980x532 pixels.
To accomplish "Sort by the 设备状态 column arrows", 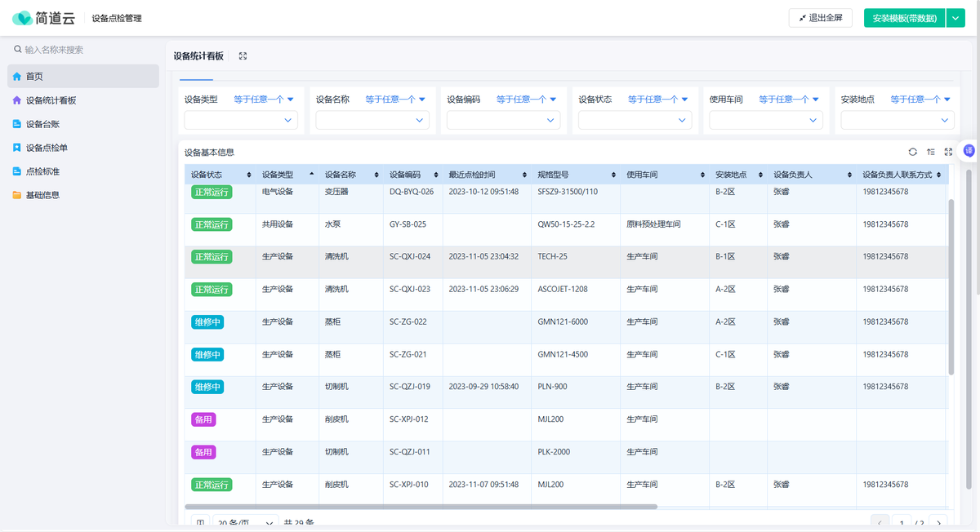I will tap(248, 175).
